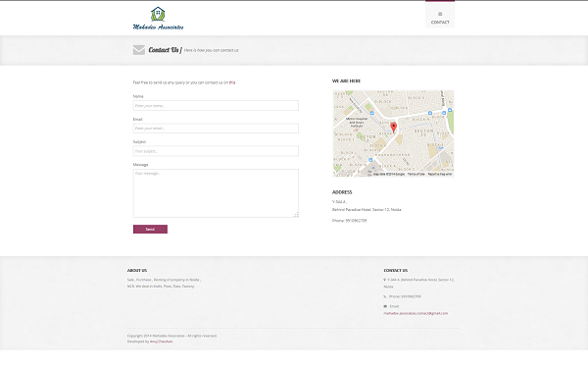Viewport: 588px width, 368px height.
Task: Open the Anuj Chauhan developer link
Action: [162, 342]
